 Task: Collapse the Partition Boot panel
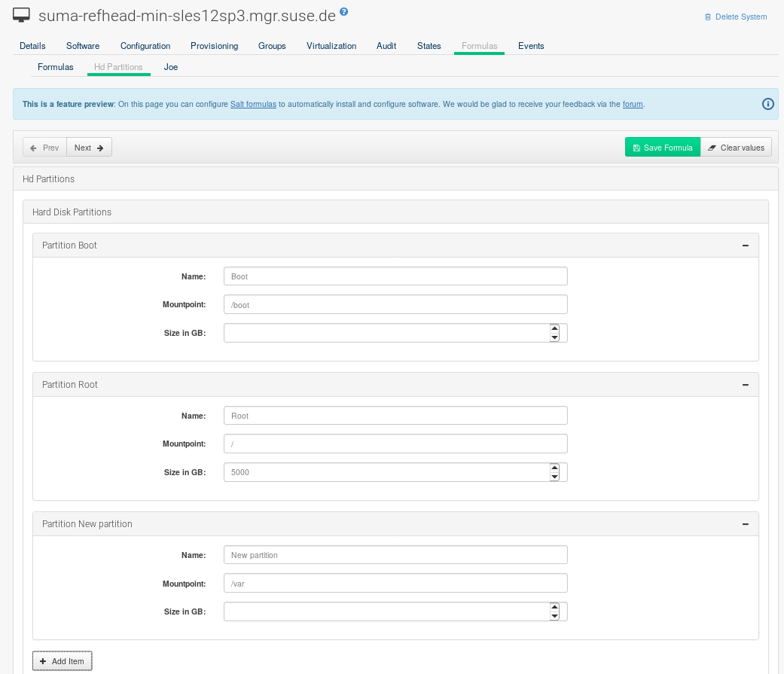(746, 246)
